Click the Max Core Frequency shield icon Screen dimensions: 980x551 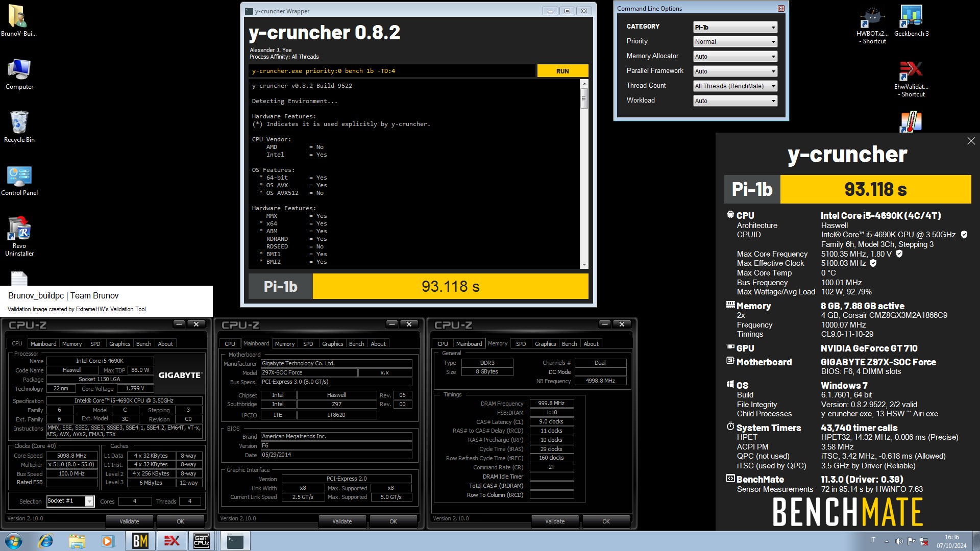click(x=899, y=254)
